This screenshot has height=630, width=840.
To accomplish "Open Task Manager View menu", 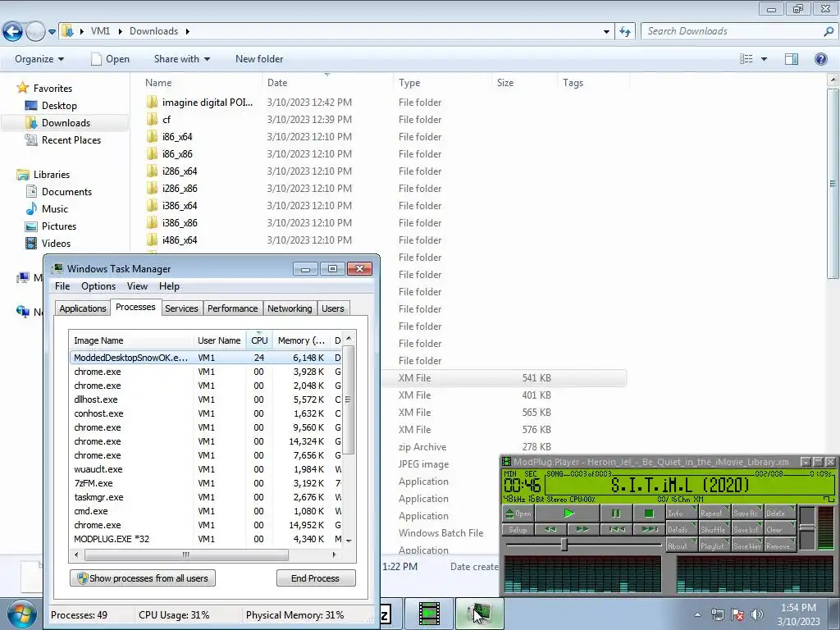I will click(x=137, y=286).
